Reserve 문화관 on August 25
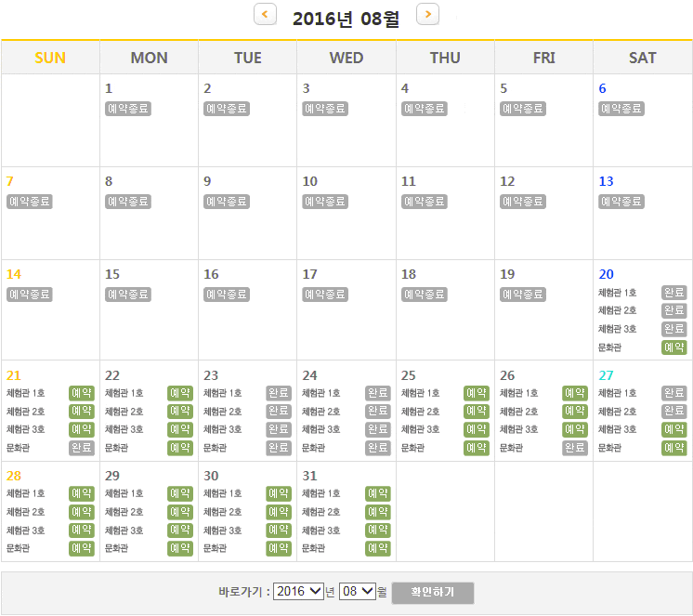The width and height of the screenshot is (693, 616). (x=476, y=448)
